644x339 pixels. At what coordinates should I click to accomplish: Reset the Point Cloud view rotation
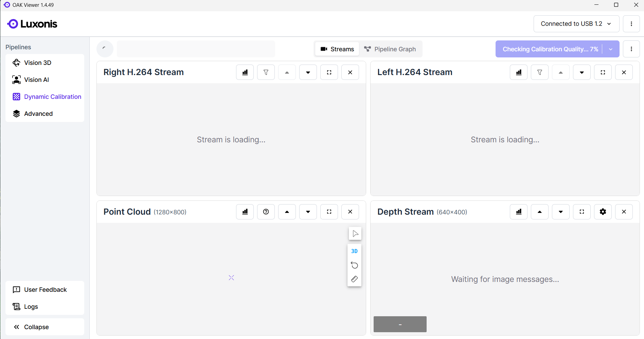pos(354,265)
